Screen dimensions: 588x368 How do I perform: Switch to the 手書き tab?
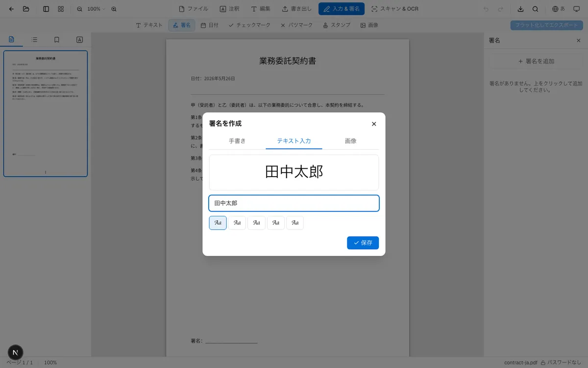pos(237,141)
